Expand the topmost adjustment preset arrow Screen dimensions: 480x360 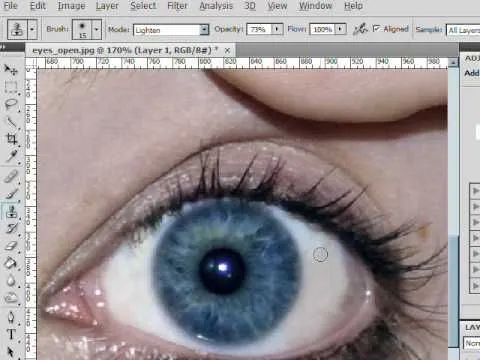click(x=475, y=191)
